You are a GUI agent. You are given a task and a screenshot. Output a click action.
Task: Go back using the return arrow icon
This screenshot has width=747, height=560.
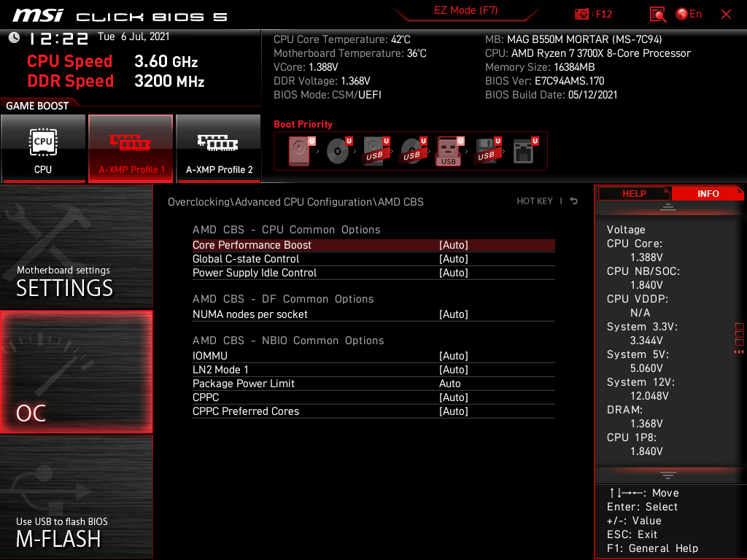pyautogui.click(x=574, y=201)
